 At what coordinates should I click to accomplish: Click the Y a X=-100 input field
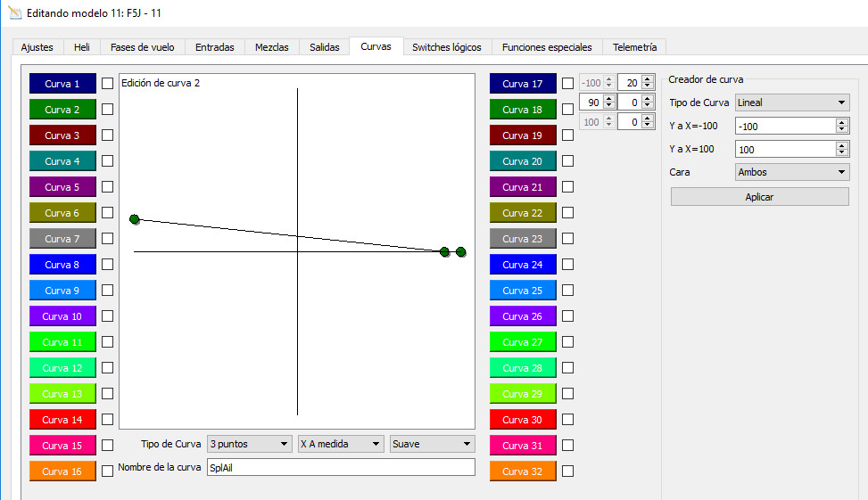(784, 127)
